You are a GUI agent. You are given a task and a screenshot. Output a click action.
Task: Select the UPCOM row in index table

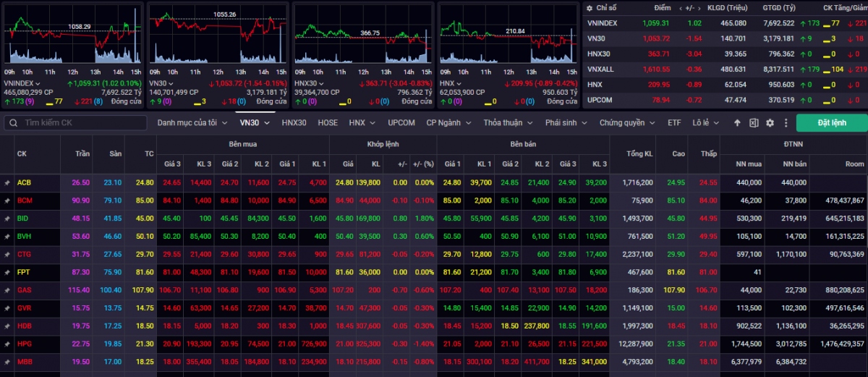726,100
